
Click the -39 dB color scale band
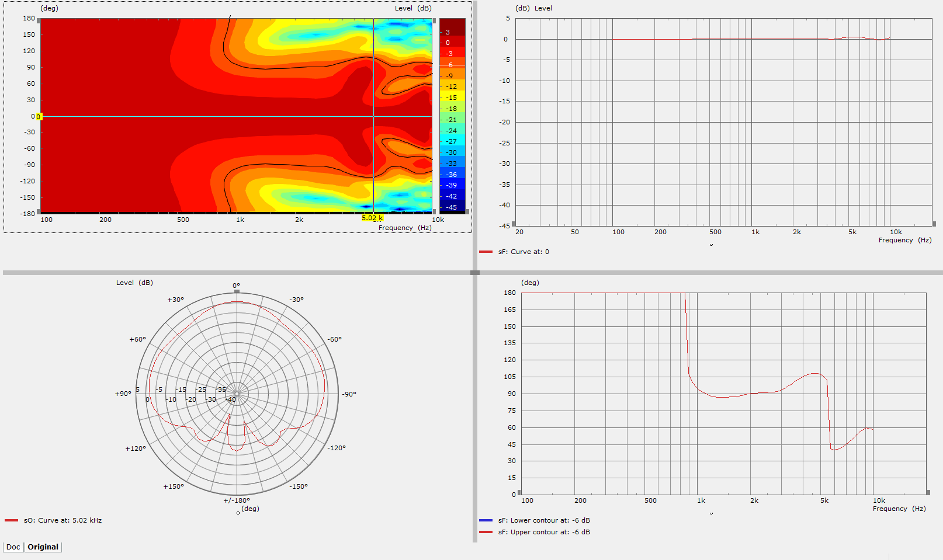point(452,185)
